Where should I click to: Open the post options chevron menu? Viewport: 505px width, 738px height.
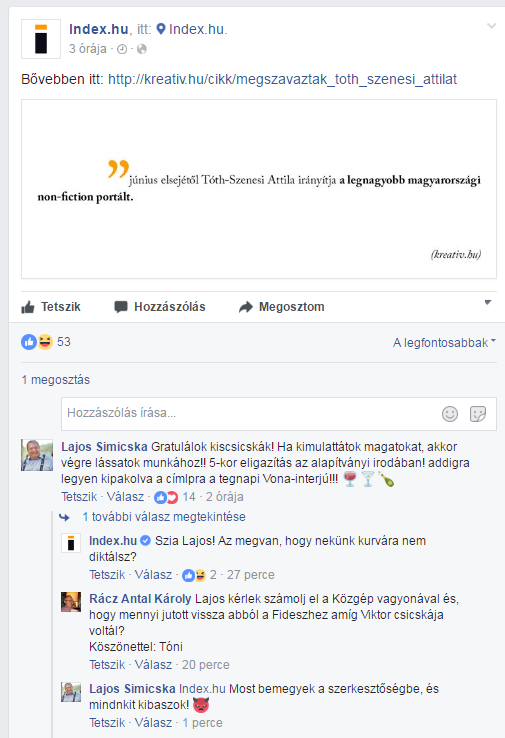click(x=491, y=26)
